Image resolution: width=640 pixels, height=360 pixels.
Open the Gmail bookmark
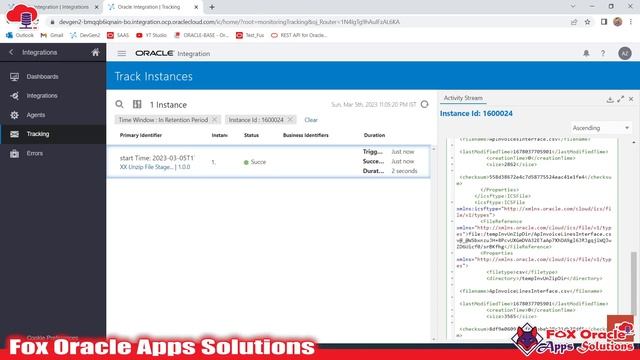coord(52,36)
